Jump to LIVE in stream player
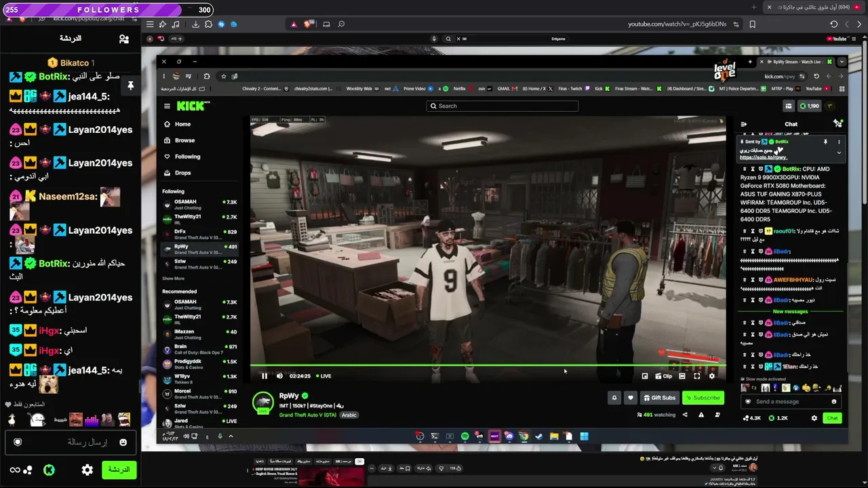Viewport: 868px width, 488px height. tap(323, 376)
